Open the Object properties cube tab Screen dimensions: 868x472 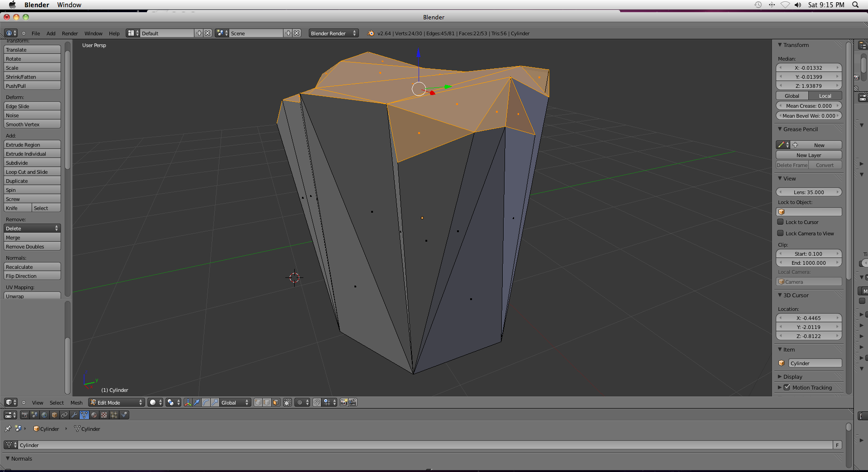pos(54,415)
